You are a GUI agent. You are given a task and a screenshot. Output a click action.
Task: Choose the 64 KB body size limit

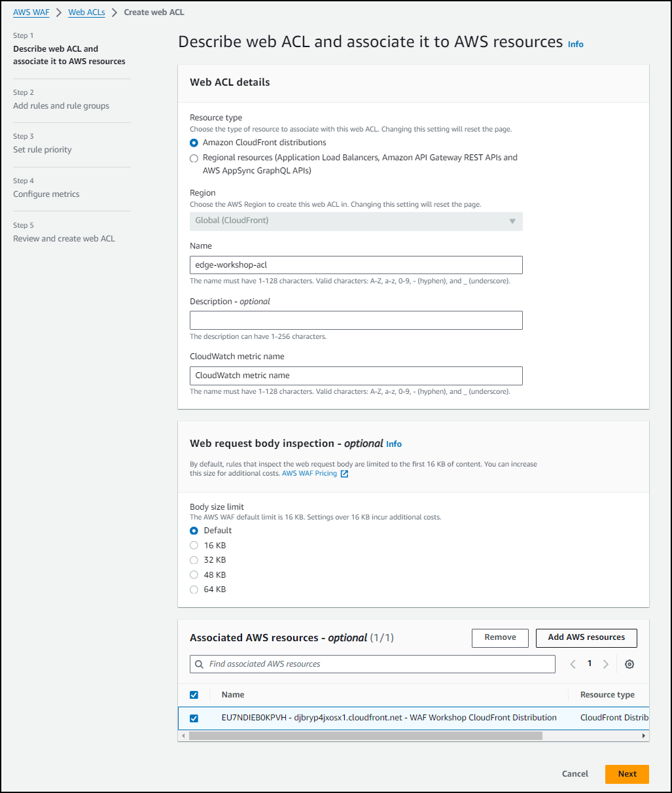click(x=194, y=590)
